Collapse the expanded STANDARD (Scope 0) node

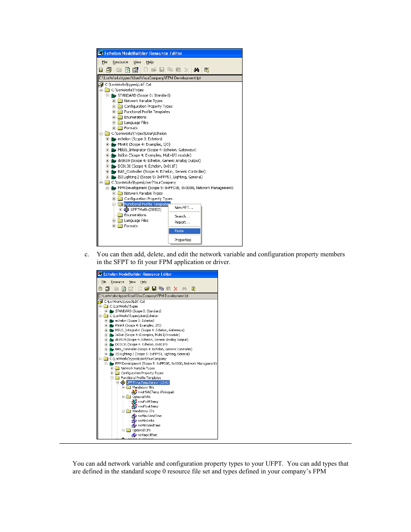coord(107,96)
